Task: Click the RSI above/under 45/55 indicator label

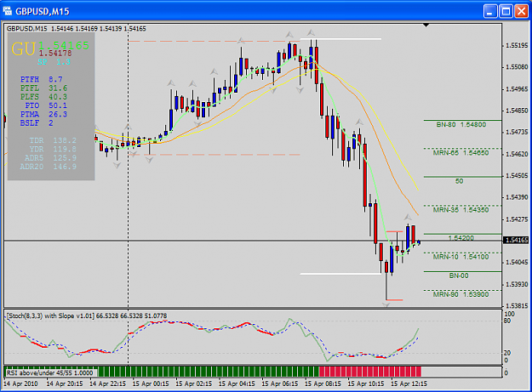Action: coord(49,372)
